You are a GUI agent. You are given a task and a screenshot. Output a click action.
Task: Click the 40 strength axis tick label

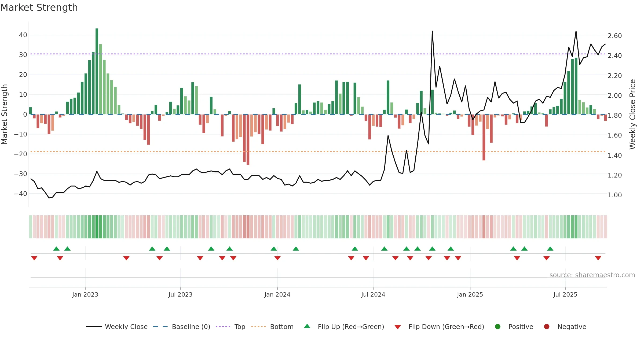point(23,35)
